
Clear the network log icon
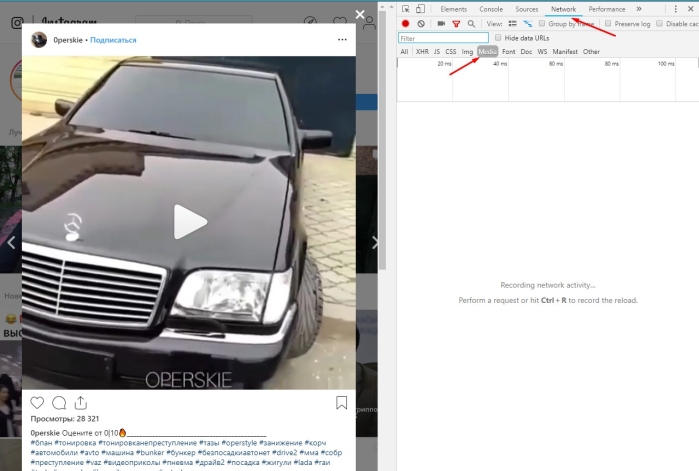[x=421, y=24]
